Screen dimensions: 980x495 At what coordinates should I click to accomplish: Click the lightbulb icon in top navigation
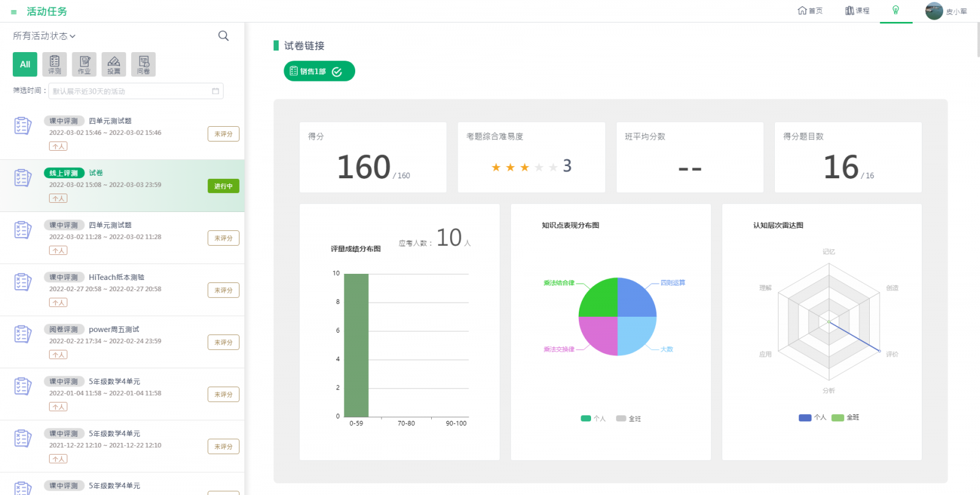(x=895, y=10)
